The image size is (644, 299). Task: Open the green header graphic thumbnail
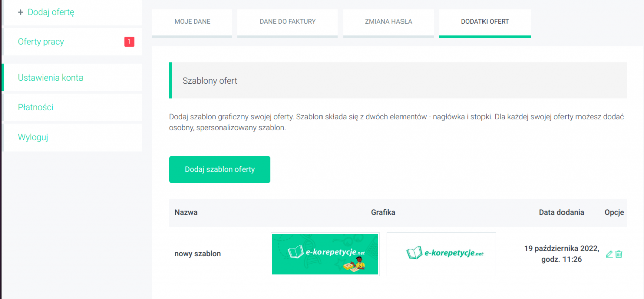point(325,254)
